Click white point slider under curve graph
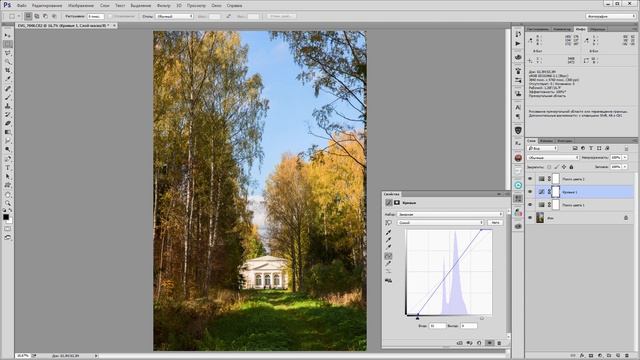The height and width of the screenshot is (360, 640). (x=482, y=318)
